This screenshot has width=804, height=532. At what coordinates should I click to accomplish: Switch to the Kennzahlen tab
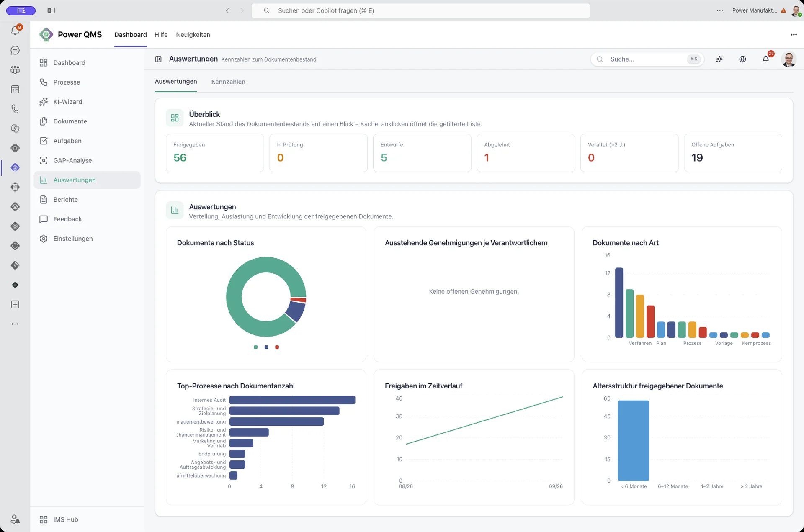click(x=228, y=82)
